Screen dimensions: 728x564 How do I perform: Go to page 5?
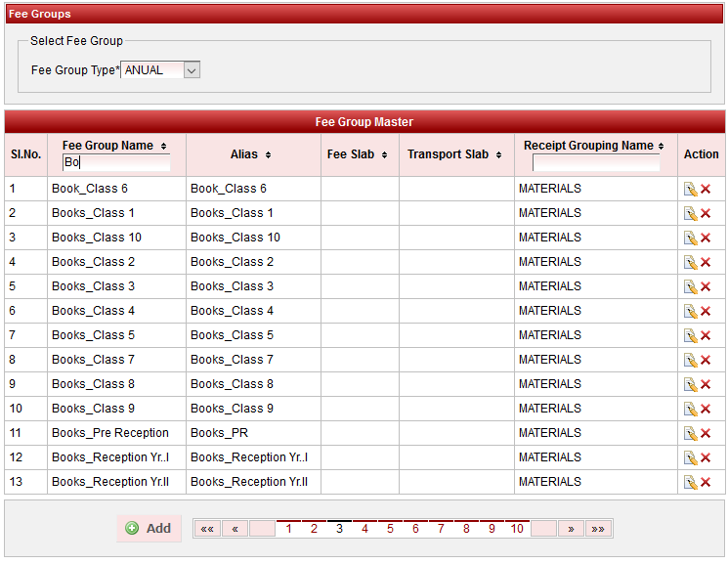390,529
